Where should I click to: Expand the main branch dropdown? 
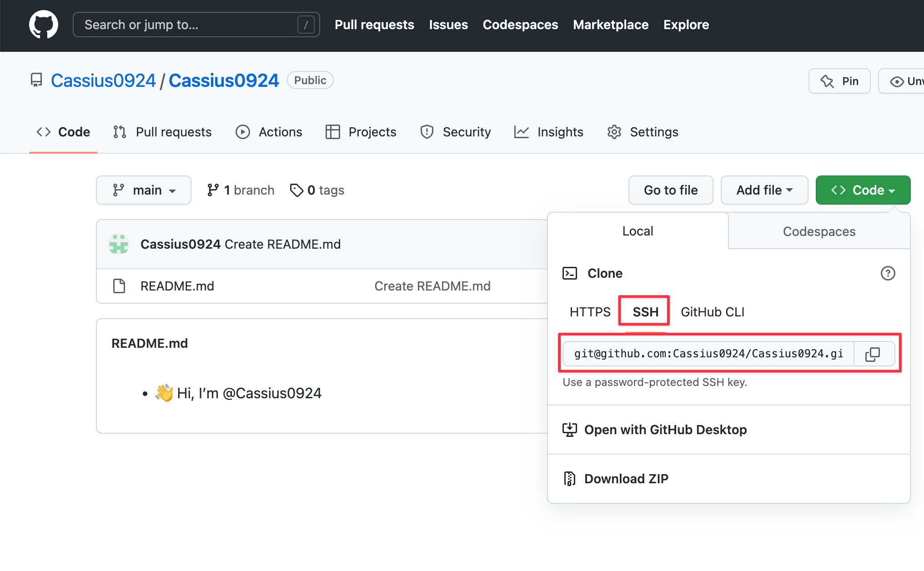coord(144,190)
